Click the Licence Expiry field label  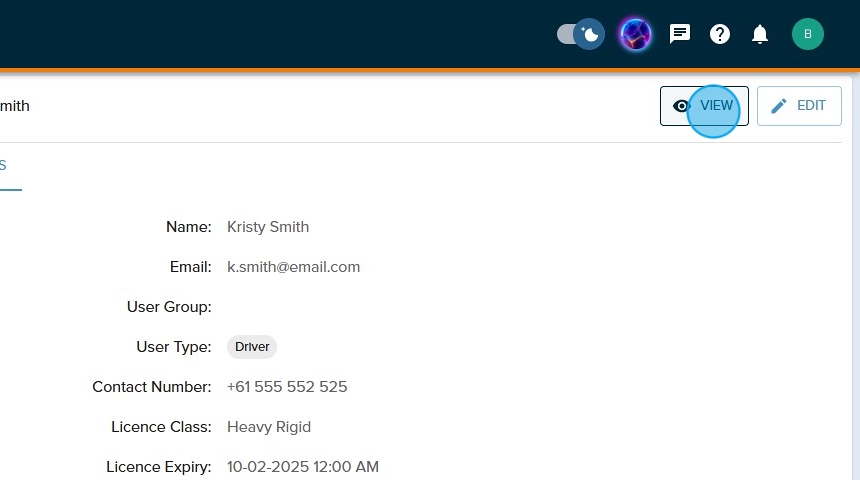pos(159,467)
